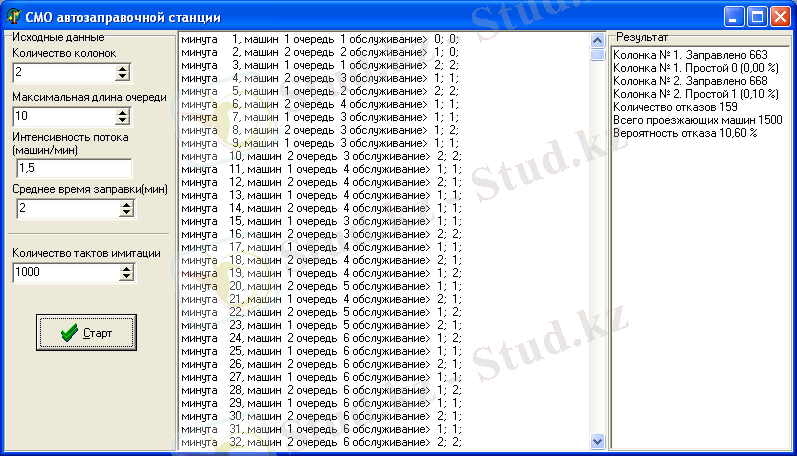Image resolution: width=797 pixels, height=456 pixels.
Task: Increase Количество тактов имитации with the up arrow
Action: coord(127,268)
